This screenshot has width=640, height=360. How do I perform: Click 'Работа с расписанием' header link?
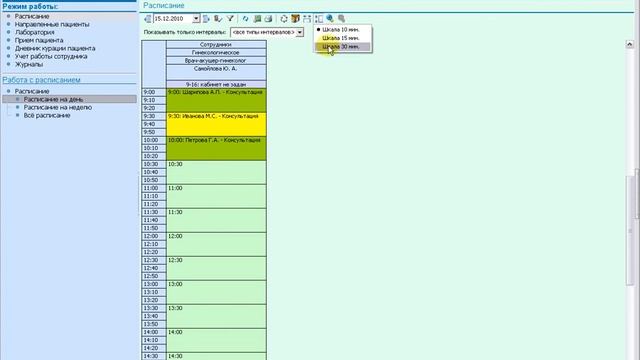41,80
